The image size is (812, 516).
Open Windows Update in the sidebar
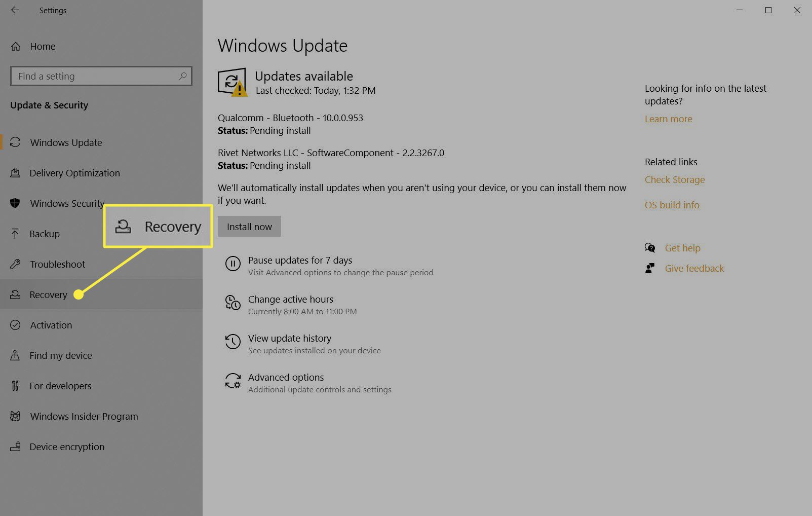click(101, 142)
